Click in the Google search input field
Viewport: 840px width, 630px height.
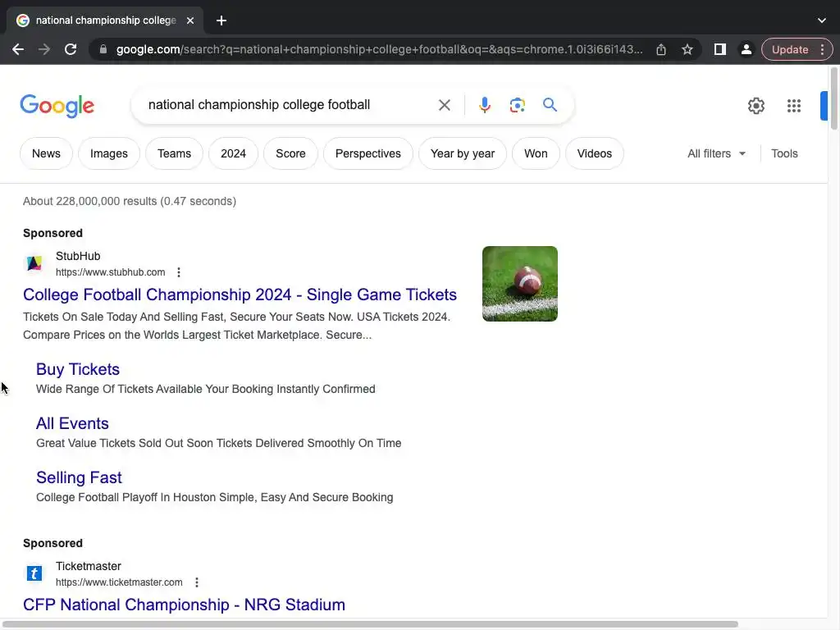click(x=286, y=105)
